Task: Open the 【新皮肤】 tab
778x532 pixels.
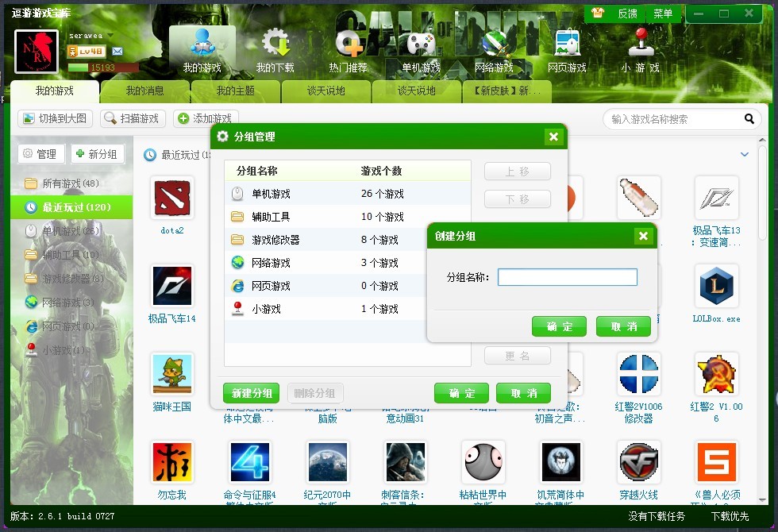Action: (507, 91)
